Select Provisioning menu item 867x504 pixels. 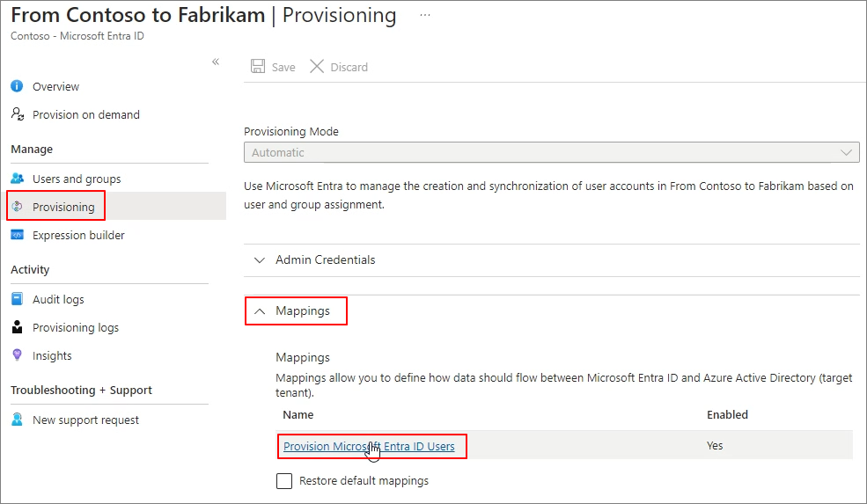click(x=63, y=208)
